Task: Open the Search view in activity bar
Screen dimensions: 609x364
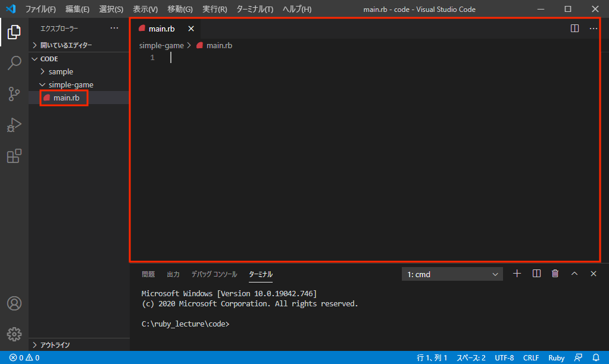Action: (x=14, y=63)
